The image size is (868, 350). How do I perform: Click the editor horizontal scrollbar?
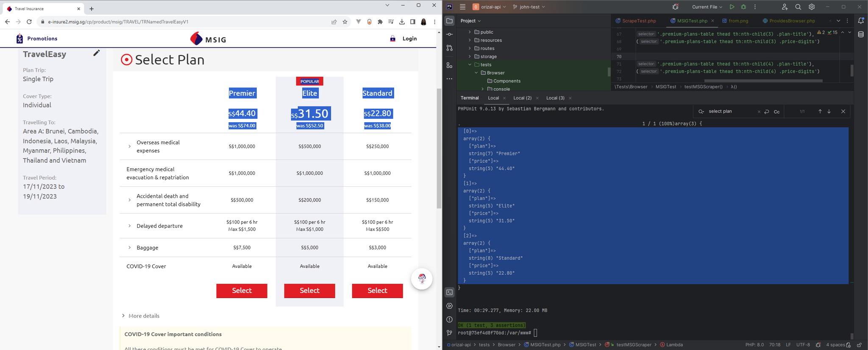[x=763, y=81]
